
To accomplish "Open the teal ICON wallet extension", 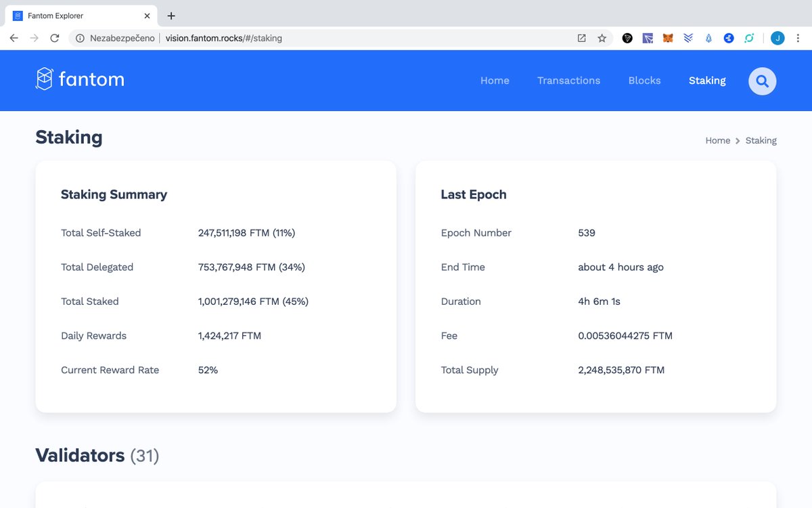I will point(749,38).
